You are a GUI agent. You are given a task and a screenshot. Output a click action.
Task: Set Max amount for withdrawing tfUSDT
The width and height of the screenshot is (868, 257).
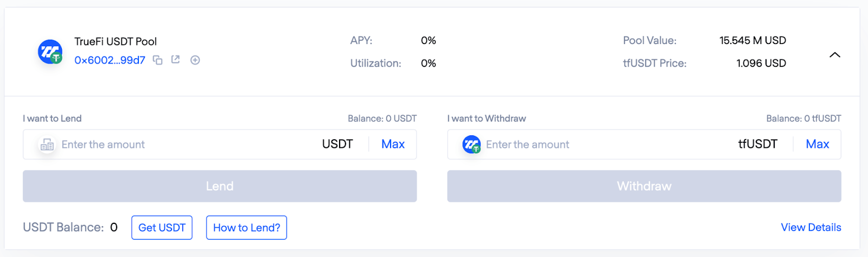(x=818, y=144)
